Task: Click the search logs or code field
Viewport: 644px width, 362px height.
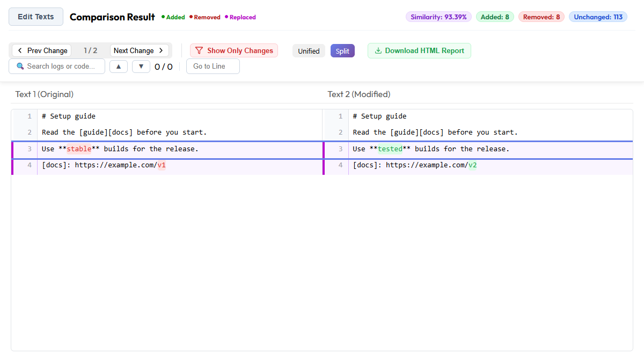Action: click(57, 66)
